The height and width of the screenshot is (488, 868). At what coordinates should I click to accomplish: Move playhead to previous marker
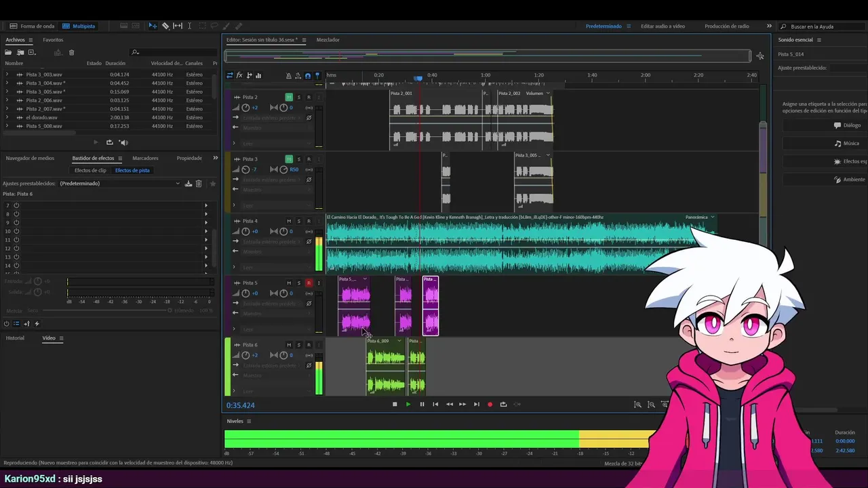point(435,404)
